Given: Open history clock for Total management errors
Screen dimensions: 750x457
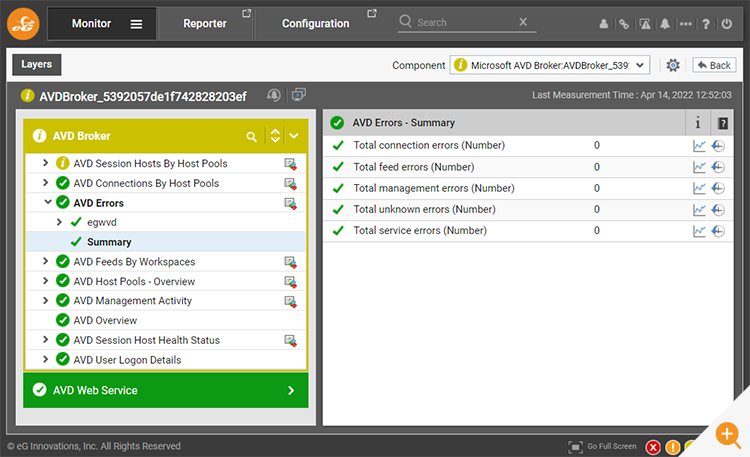Looking at the screenshot, I should [718, 189].
